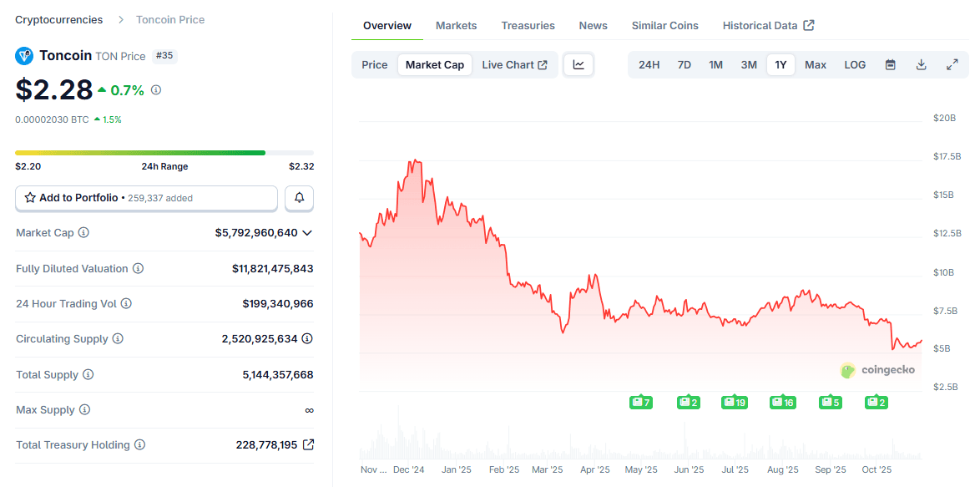Viewport: 980px width, 487px height.
Task: Open the green news marker near May '25
Action: pyautogui.click(x=640, y=402)
